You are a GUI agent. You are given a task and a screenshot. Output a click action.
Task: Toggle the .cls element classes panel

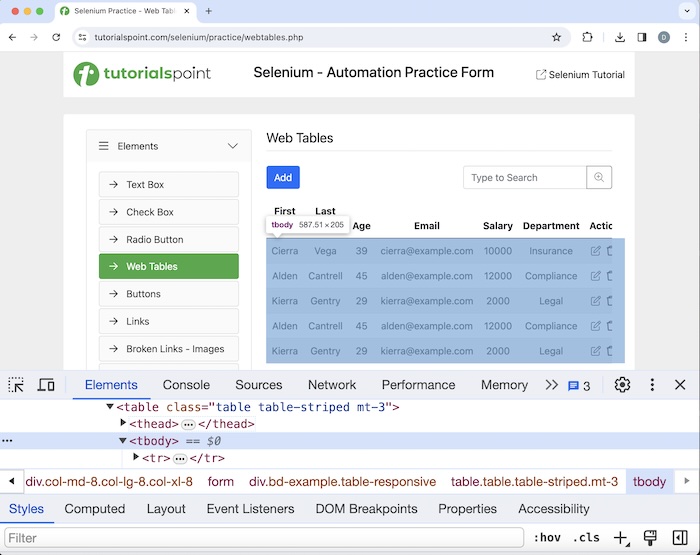click(587, 538)
